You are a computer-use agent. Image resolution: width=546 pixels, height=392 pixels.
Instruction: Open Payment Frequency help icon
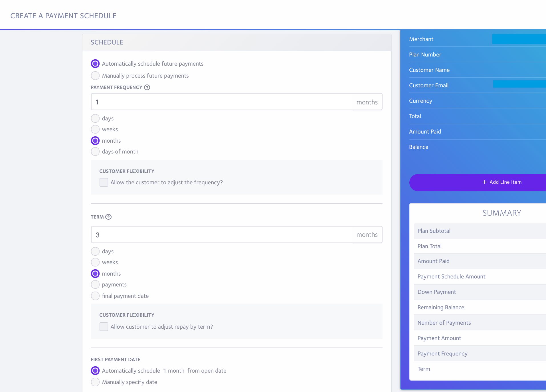pos(147,87)
